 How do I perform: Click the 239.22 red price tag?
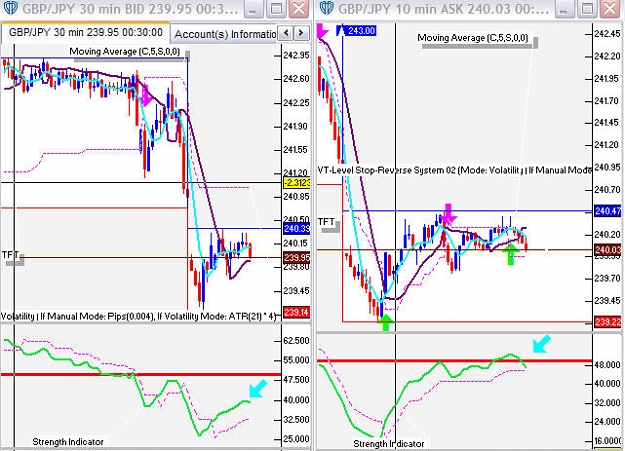coord(608,322)
